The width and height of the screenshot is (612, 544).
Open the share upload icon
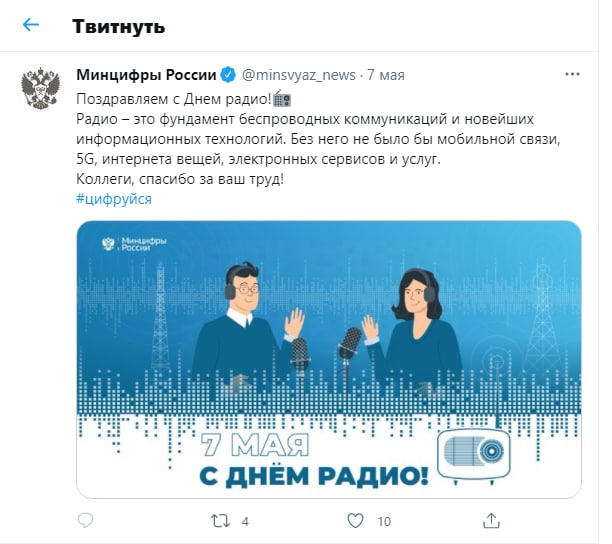(x=491, y=521)
